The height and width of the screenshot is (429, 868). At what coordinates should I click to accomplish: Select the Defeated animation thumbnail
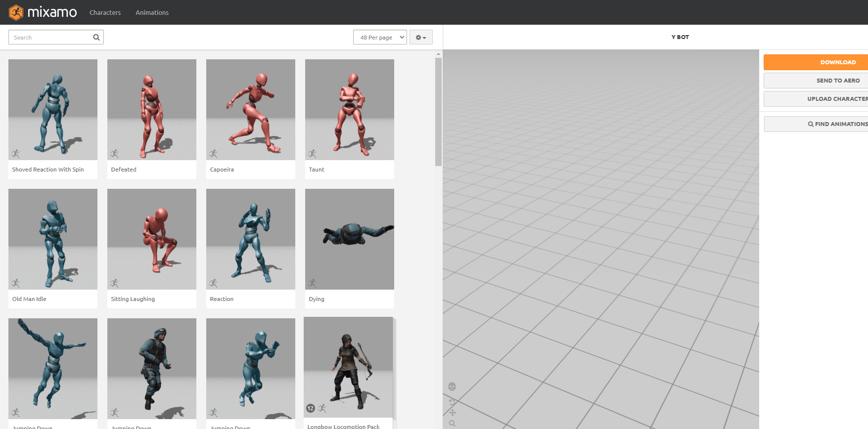(x=152, y=110)
